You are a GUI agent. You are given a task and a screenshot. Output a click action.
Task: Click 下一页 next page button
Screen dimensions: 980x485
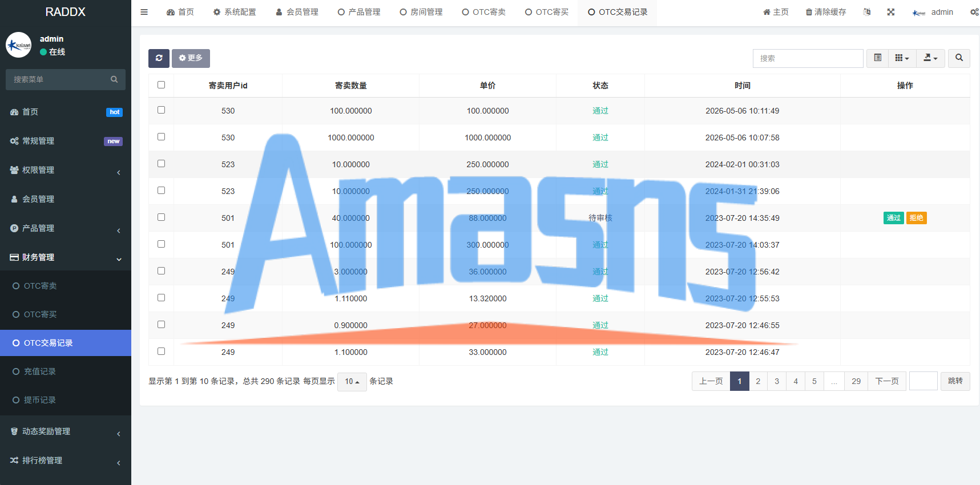pyautogui.click(x=887, y=381)
